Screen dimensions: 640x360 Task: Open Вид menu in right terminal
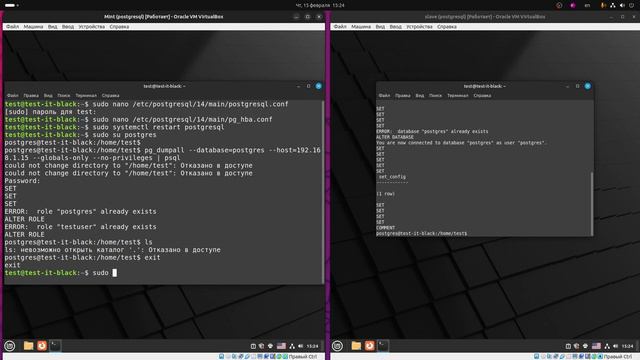pyautogui.click(x=420, y=96)
